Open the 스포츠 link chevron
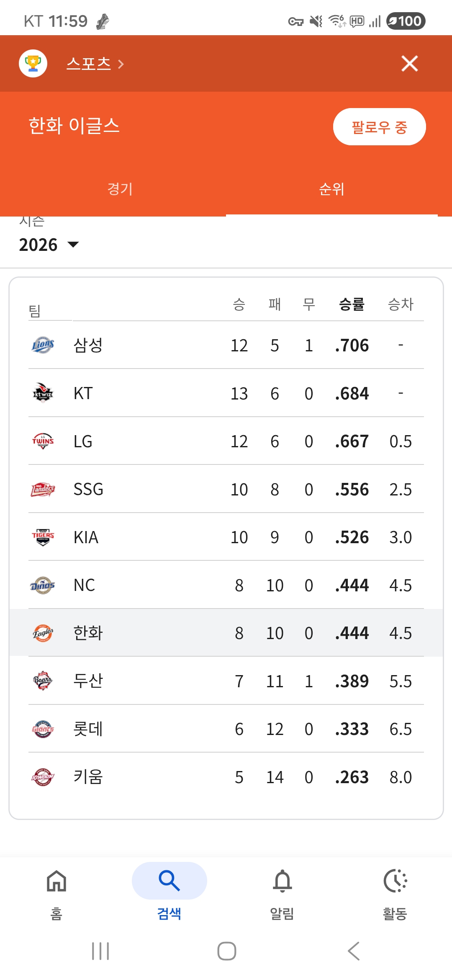This screenshot has width=452, height=980. 121,64
